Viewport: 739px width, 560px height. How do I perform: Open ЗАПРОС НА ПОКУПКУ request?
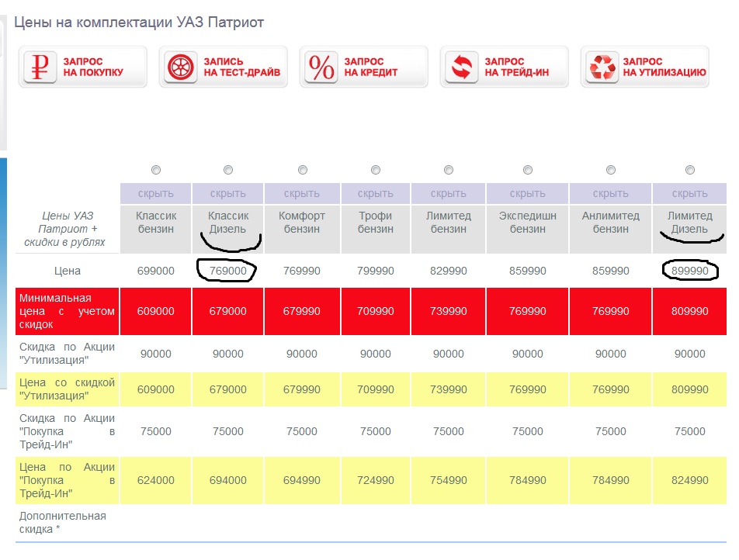[x=83, y=67]
